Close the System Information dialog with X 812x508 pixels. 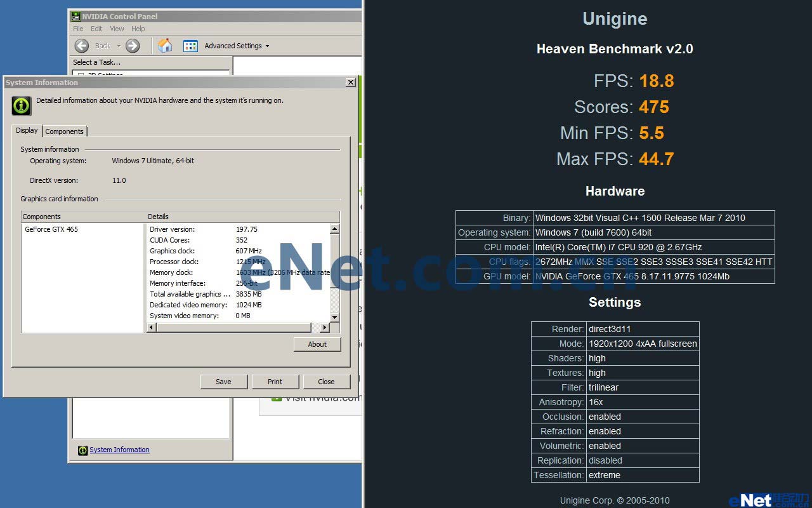[350, 83]
